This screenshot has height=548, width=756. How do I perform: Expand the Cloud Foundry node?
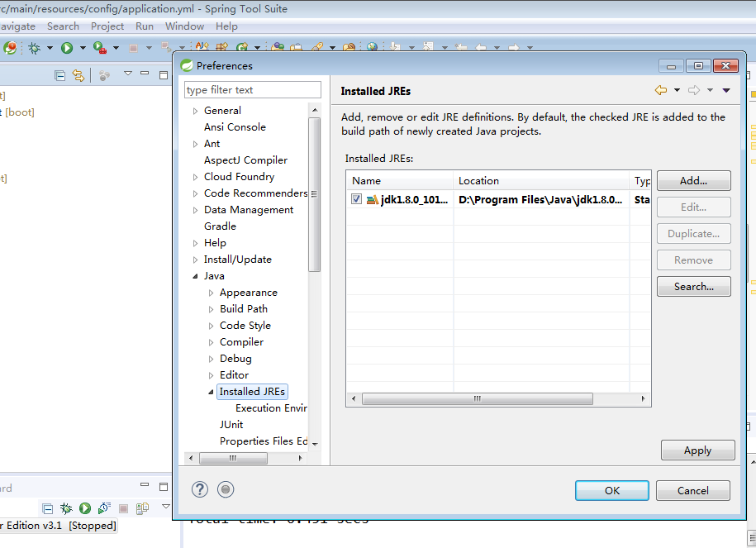(195, 177)
